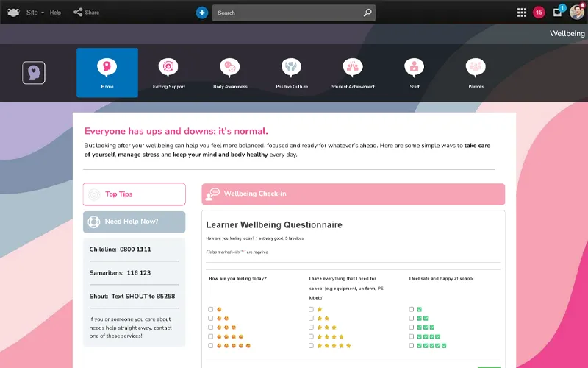Open the windows icon with badge 1

tap(558, 12)
